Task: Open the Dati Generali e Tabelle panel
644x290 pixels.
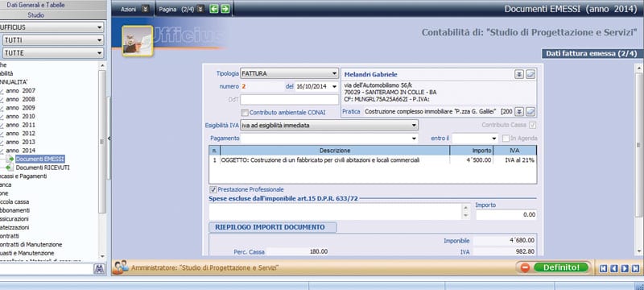Action: (35, 5)
